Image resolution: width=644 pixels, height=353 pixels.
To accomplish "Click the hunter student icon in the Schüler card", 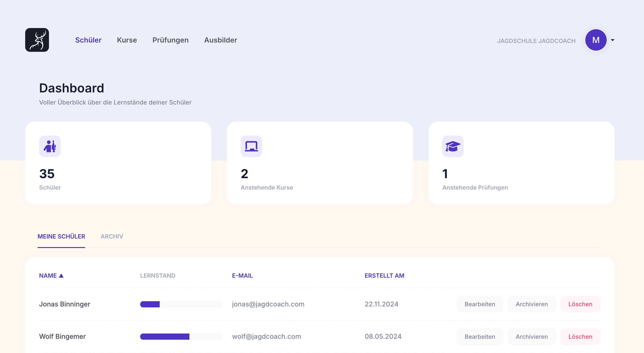I will tap(50, 146).
